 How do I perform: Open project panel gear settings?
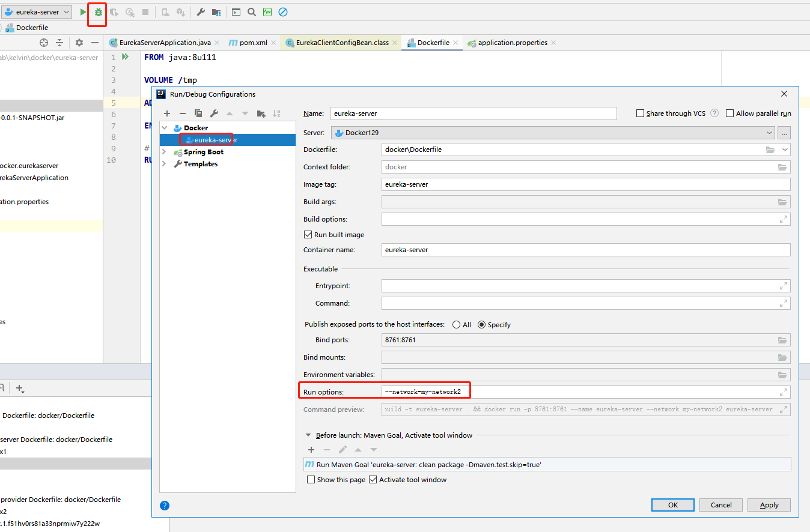coord(79,43)
